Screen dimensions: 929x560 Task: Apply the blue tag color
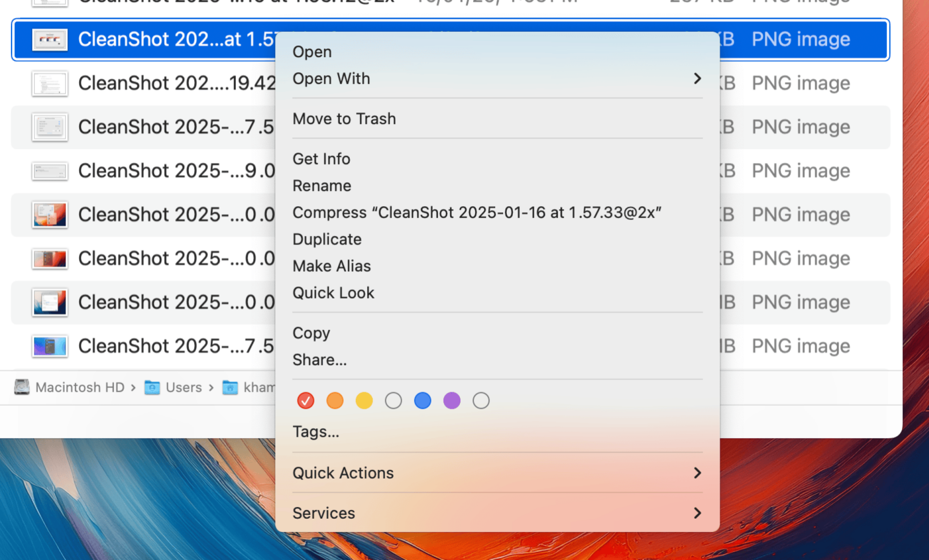click(x=423, y=401)
